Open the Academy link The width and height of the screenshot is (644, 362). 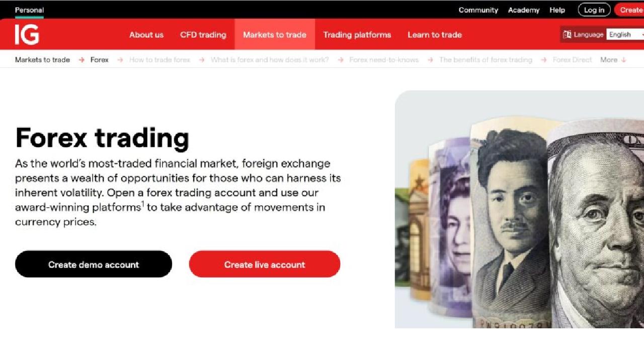coord(524,10)
